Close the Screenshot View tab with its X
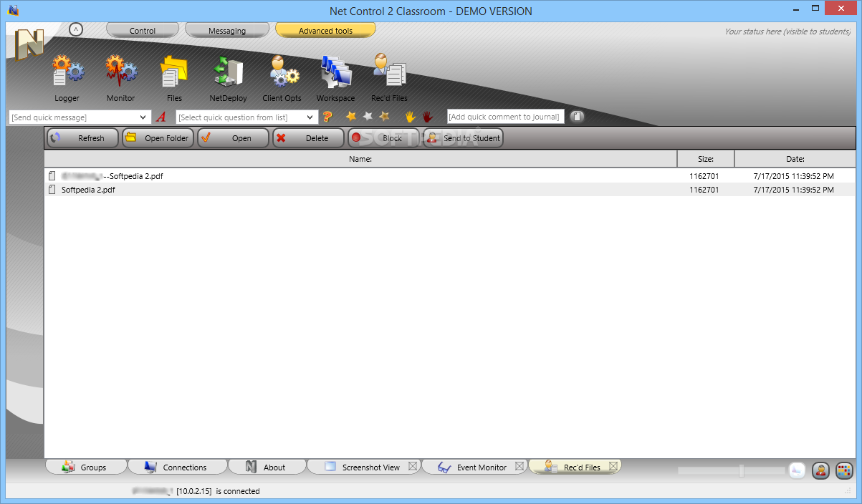The height and width of the screenshot is (504, 862). (x=413, y=467)
